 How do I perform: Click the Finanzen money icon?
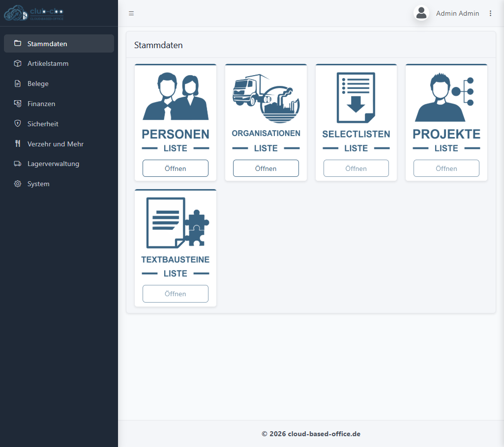click(x=18, y=104)
